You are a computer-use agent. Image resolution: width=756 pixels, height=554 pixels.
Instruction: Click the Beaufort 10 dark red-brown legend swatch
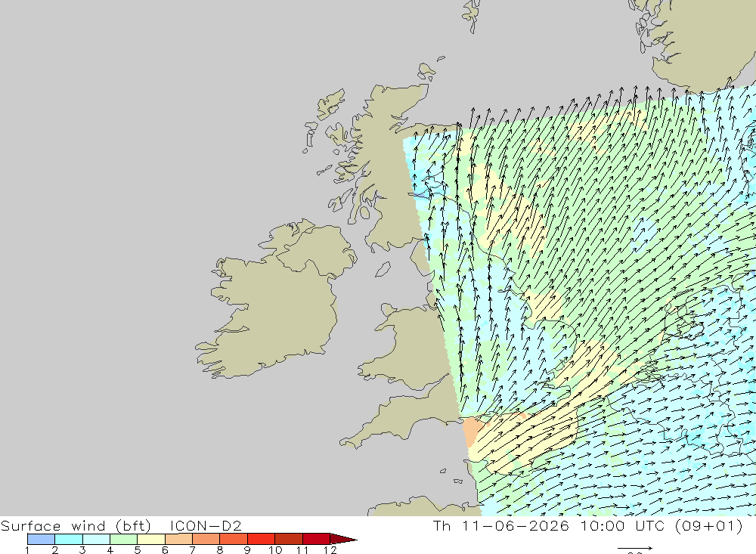coord(288,539)
